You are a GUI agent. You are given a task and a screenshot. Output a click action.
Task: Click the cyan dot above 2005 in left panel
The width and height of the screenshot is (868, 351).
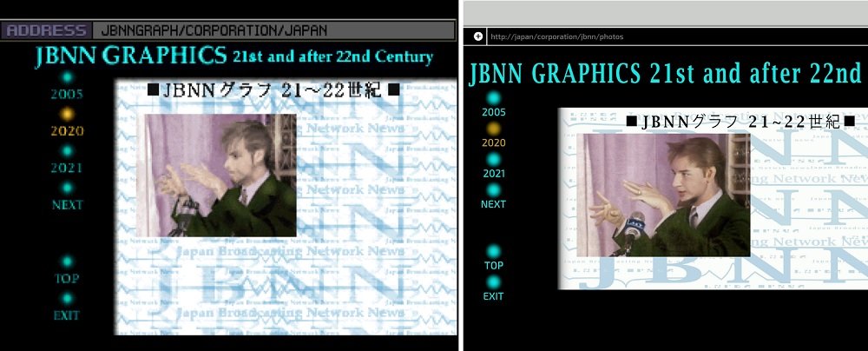click(x=67, y=76)
